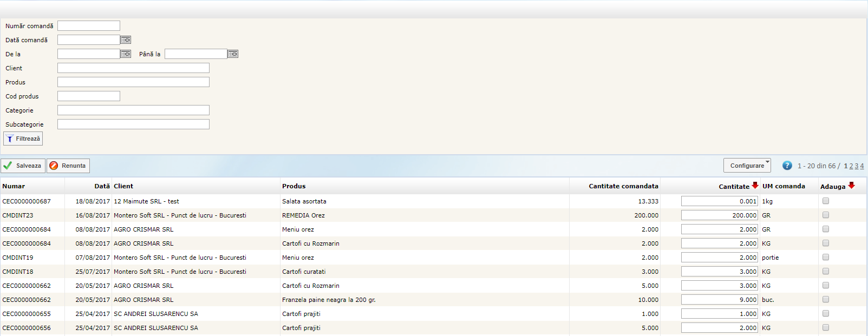
Task: Open calendar picker for Până la date
Action: 233,54
